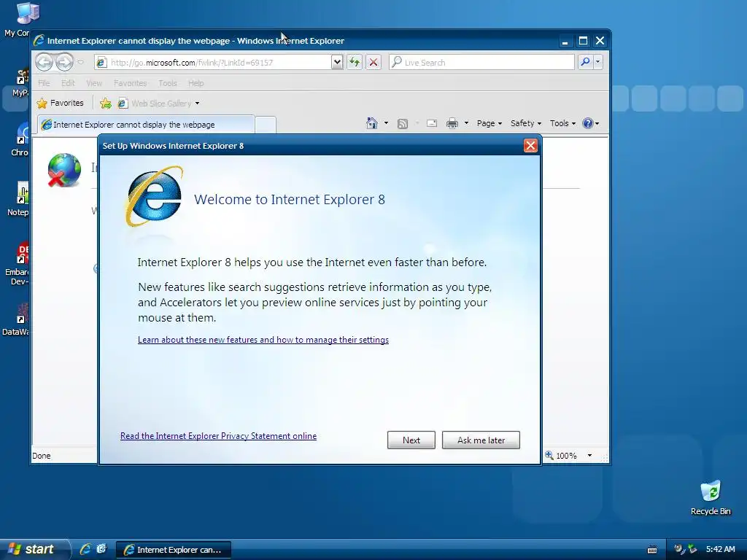The height and width of the screenshot is (560, 747).
Task: Open the View menu
Action: (x=94, y=83)
